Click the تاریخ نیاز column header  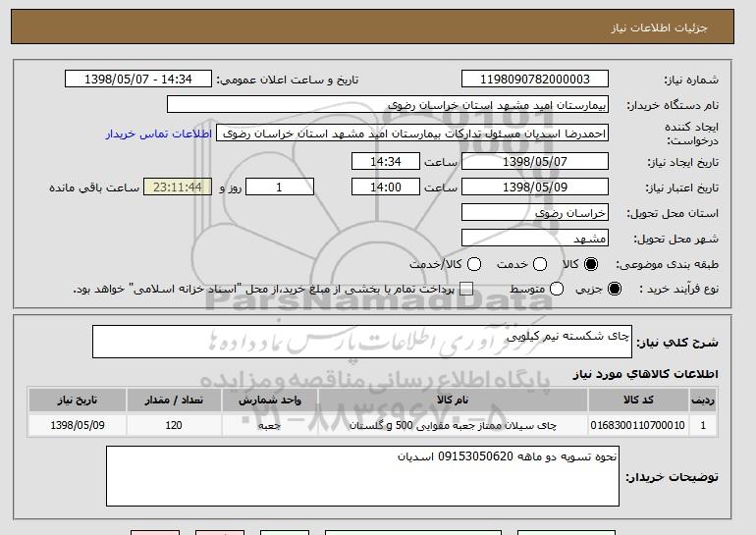point(78,401)
